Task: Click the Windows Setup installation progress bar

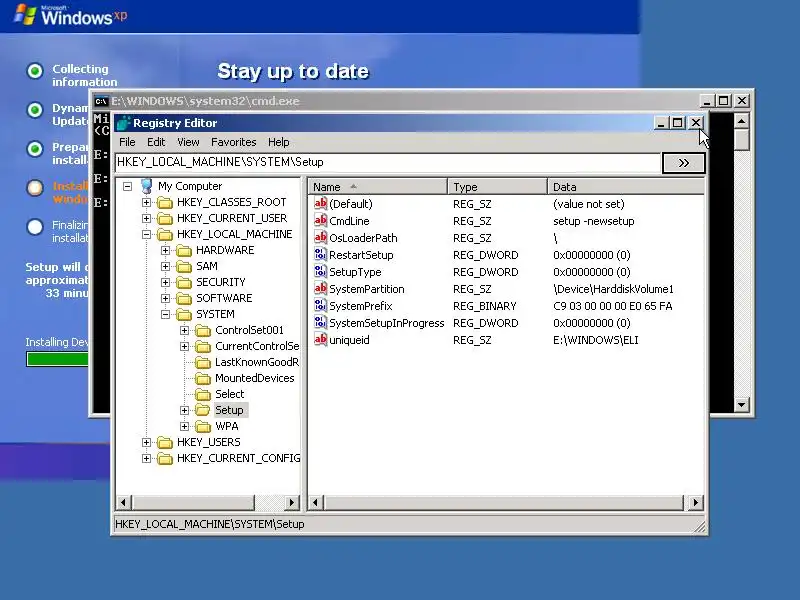Action: (x=58, y=359)
